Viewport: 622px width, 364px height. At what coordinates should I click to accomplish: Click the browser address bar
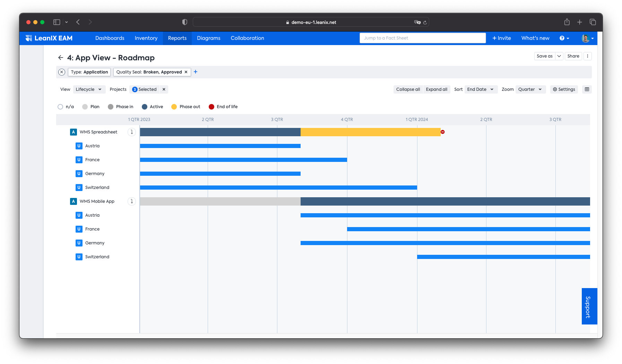(311, 22)
